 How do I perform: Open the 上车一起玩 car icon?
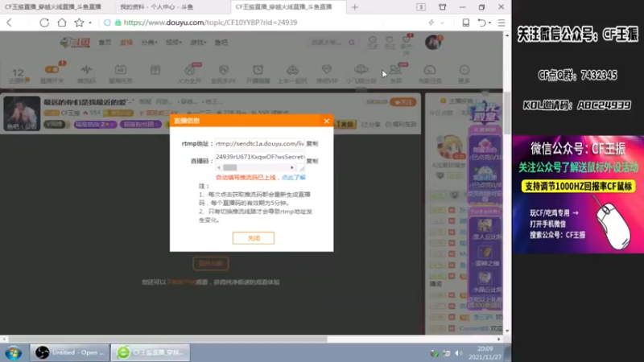pos(292,70)
